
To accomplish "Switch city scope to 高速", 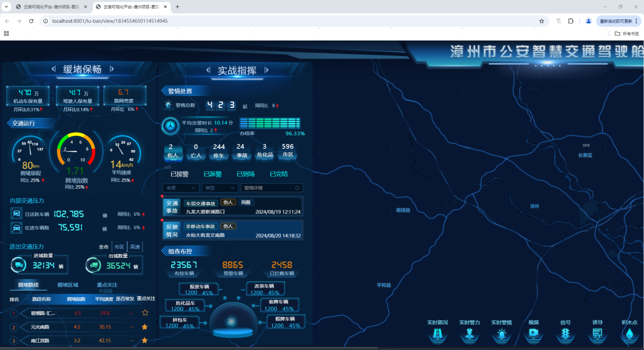I will click(135, 246).
